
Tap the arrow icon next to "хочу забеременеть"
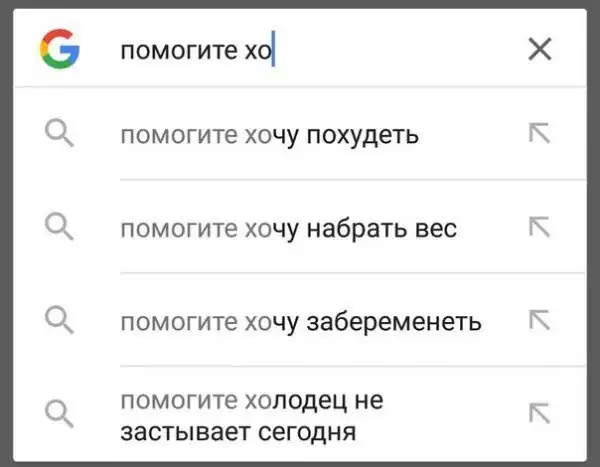539,321
